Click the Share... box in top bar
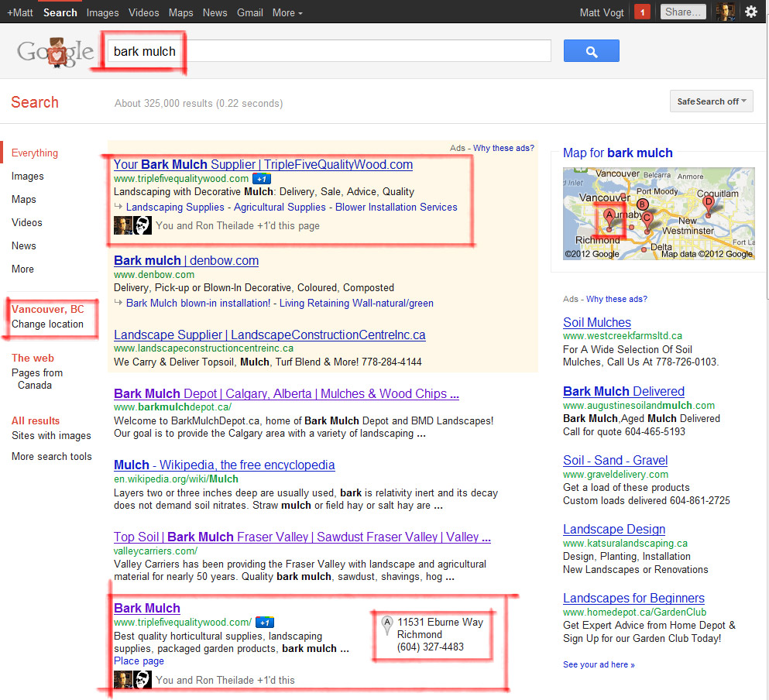The height and width of the screenshot is (700, 769). (x=683, y=12)
